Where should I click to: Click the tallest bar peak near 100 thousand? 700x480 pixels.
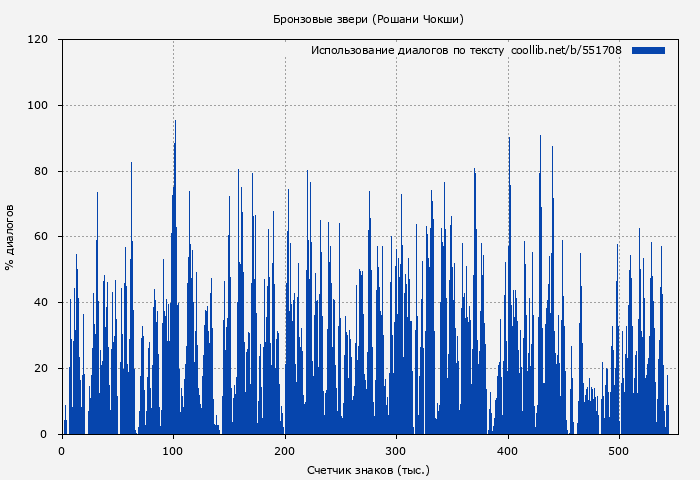pos(175,122)
